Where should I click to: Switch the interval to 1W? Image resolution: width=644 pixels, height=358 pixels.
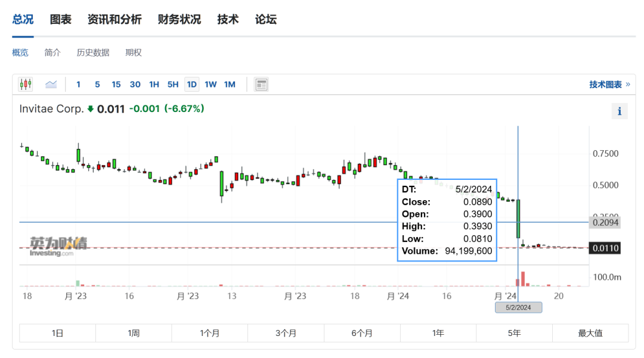pos(210,84)
